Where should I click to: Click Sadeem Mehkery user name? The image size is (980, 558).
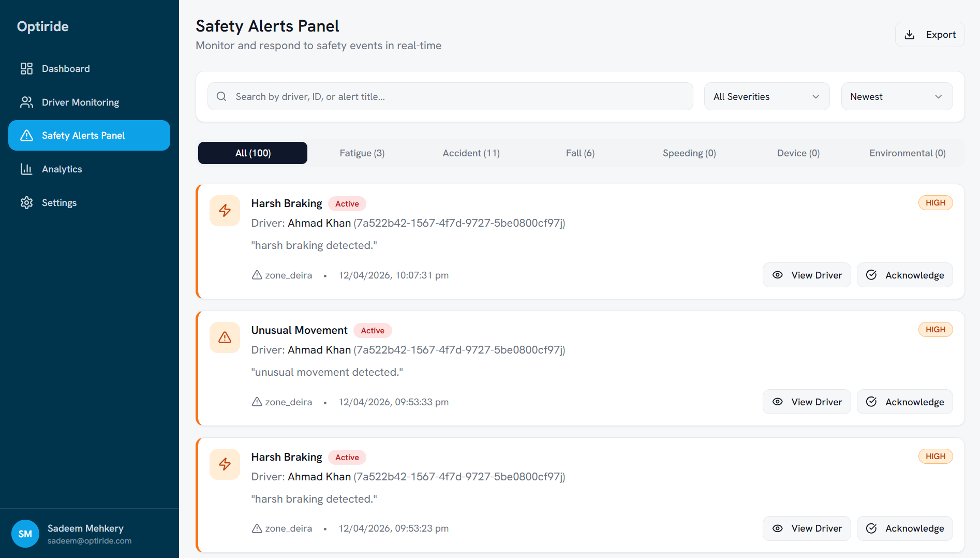85,528
